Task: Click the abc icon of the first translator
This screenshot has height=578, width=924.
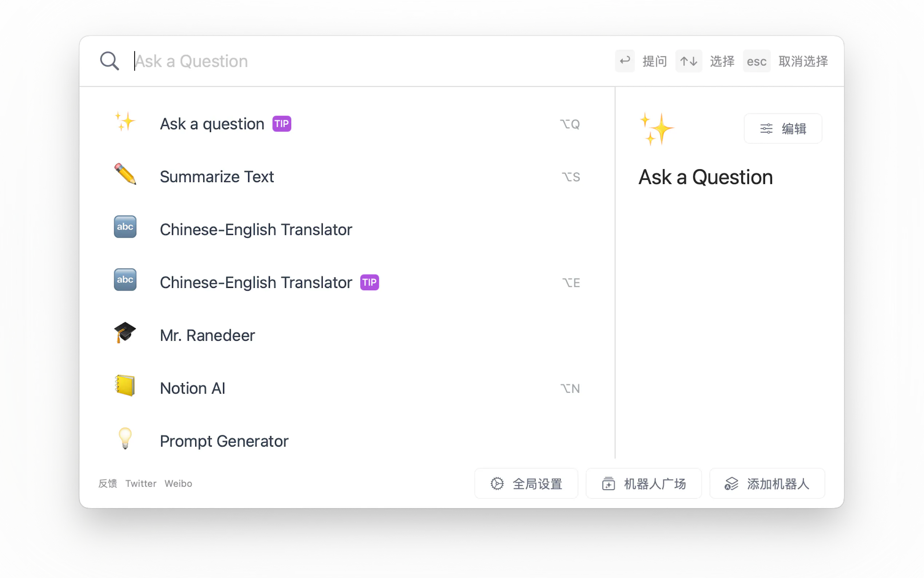Action: tap(125, 227)
